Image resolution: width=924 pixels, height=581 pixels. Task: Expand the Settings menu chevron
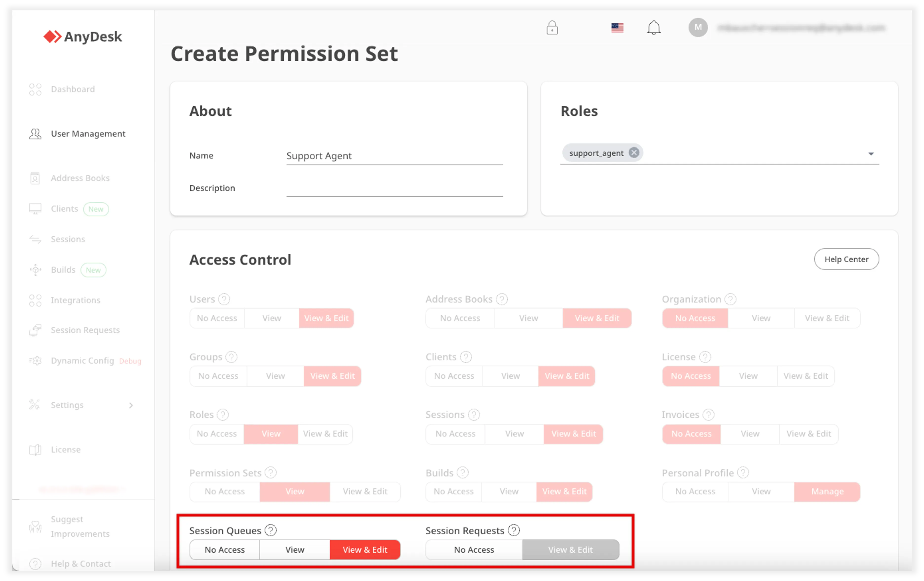point(131,405)
